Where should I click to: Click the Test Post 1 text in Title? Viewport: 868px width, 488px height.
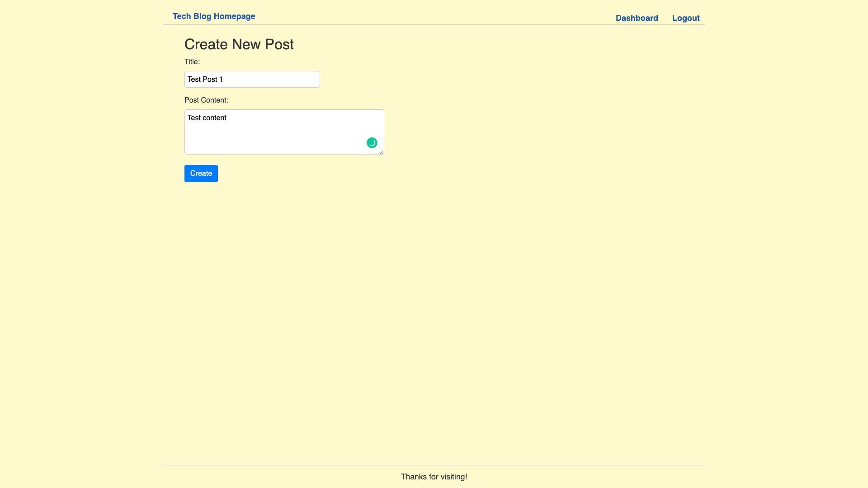(205, 79)
